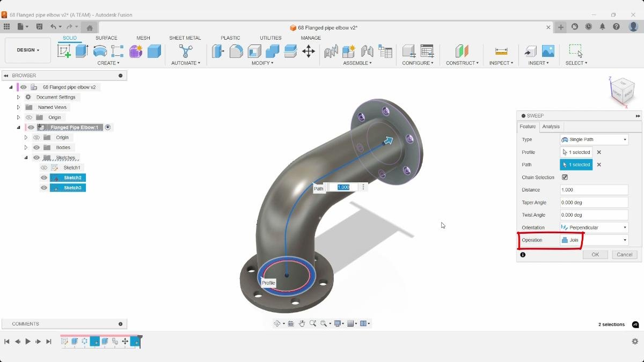Select the Move/Copy tool icon

(x=309, y=51)
